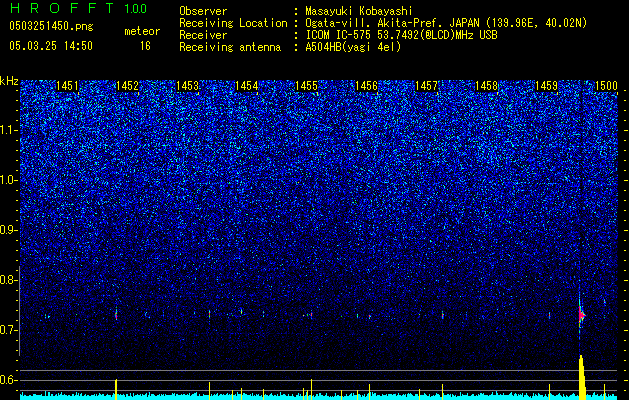Click the tall yellow intensity peak near 1459
Viewport: 629px width, 400px height.
point(582,377)
